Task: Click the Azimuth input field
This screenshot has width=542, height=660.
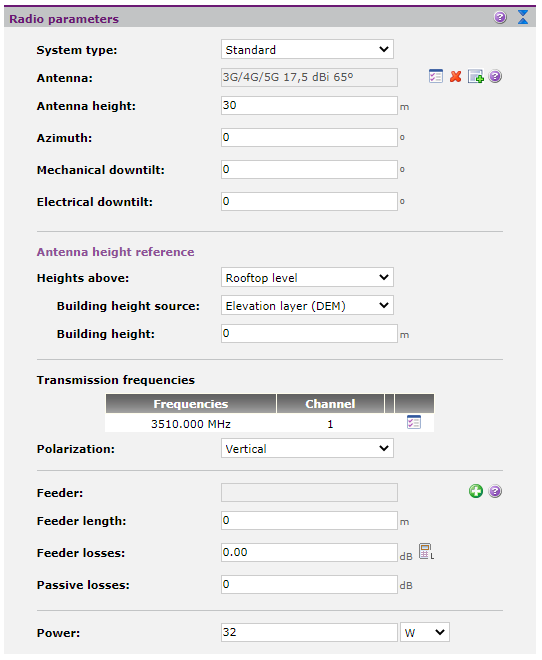Action: pyautogui.click(x=309, y=138)
